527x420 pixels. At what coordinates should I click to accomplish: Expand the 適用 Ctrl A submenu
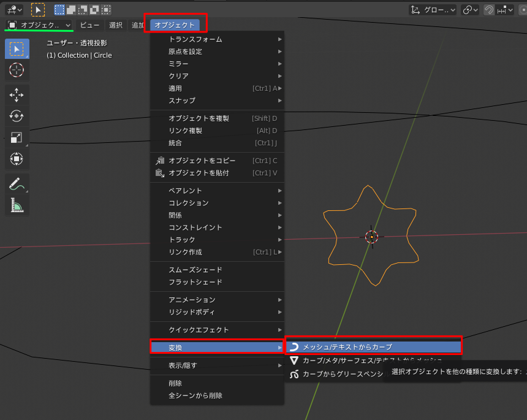217,88
